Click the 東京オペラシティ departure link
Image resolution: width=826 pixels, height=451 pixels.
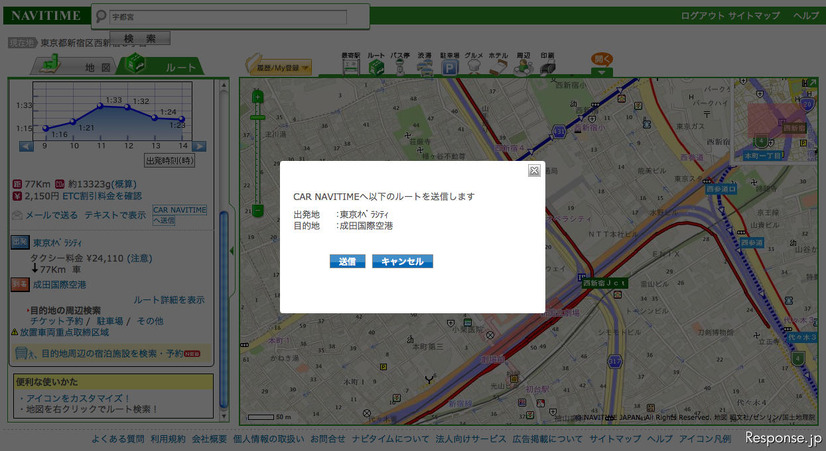coord(57,243)
